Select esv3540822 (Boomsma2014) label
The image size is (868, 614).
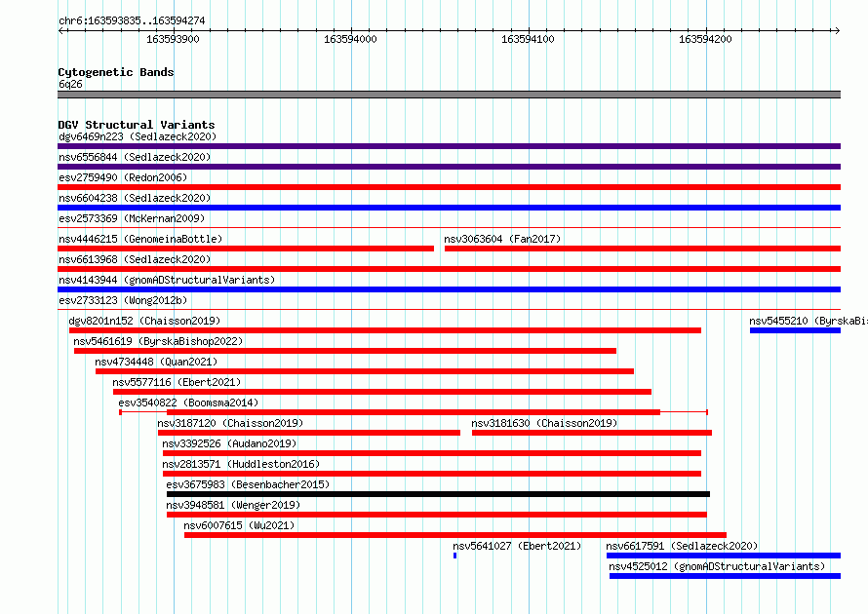pyautogui.click(x=188, y=403)
